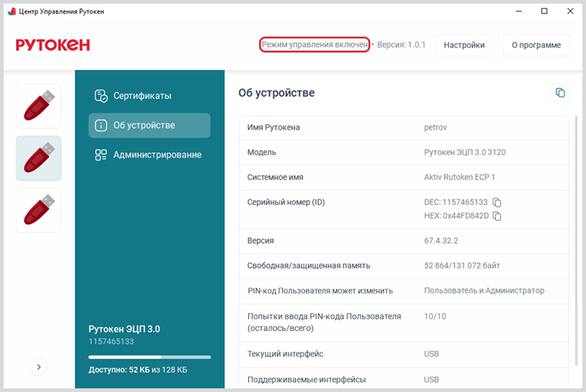This screenshot has width=586, height=392.
Task: Click 'Пользователь и Администратор' value
Action: [x=484, y=291]
